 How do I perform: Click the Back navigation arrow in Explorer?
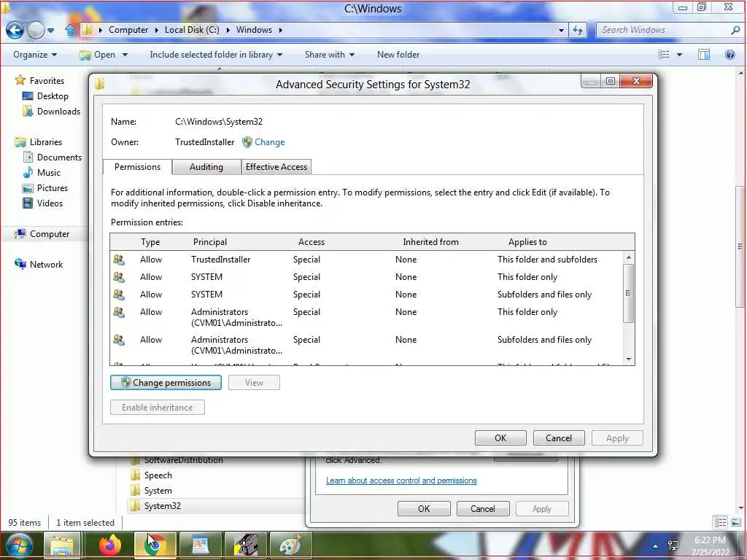coord(15,31)
